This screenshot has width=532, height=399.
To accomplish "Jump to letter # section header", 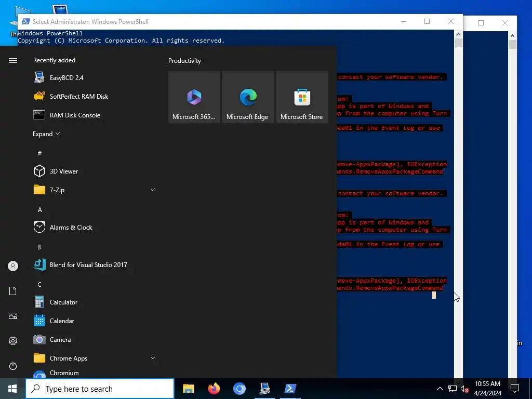I will (39, 153).
